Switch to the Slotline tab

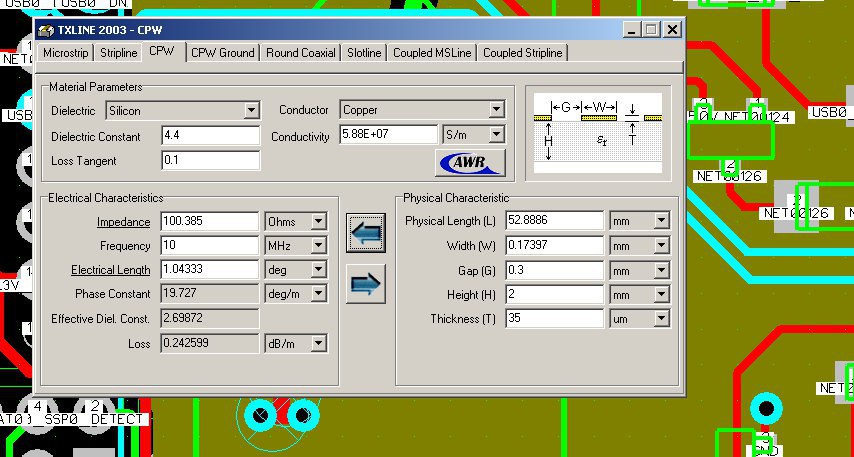coord(364,53)
